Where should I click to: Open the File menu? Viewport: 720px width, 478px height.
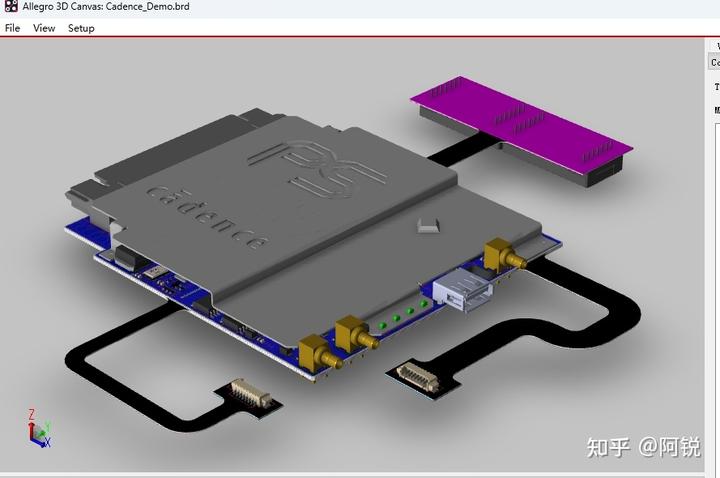coord(12,28)
